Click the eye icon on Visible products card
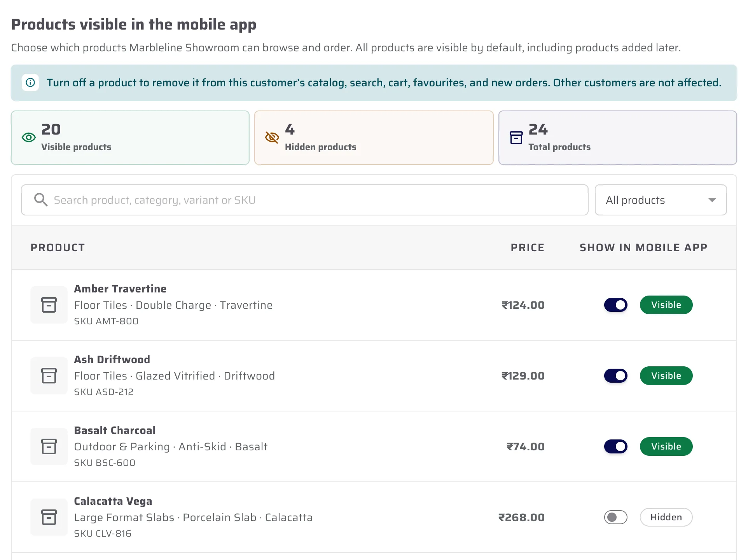Screen dimensions: 748x560 pos(29,138)
